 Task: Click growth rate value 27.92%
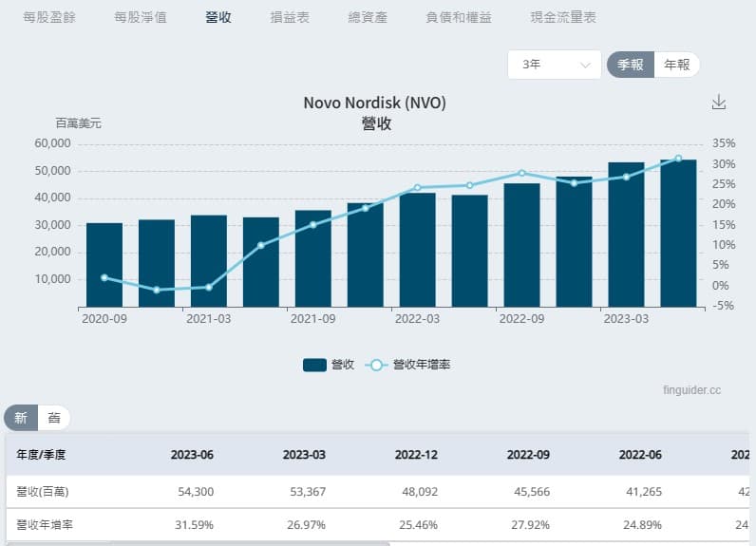[x=530, y=525]
